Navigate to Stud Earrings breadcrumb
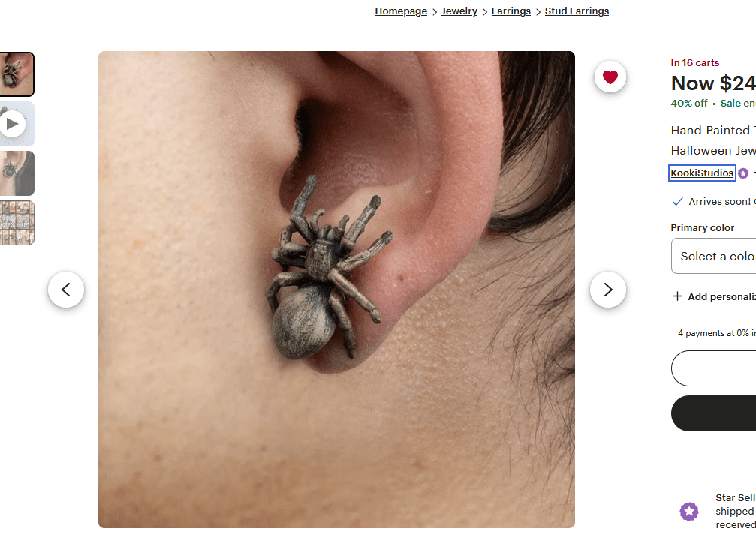 [x=577, y=11]
